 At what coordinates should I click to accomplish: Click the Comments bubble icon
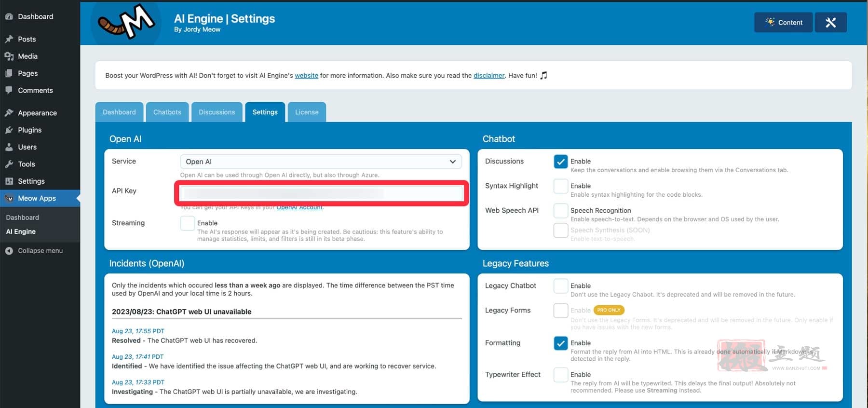pyautogui.click(x=9, y=90)
